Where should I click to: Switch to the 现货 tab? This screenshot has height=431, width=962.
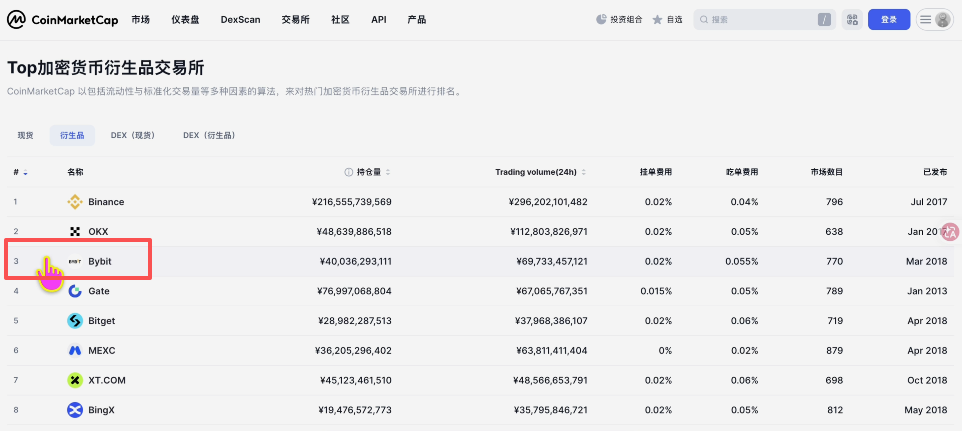25,135
